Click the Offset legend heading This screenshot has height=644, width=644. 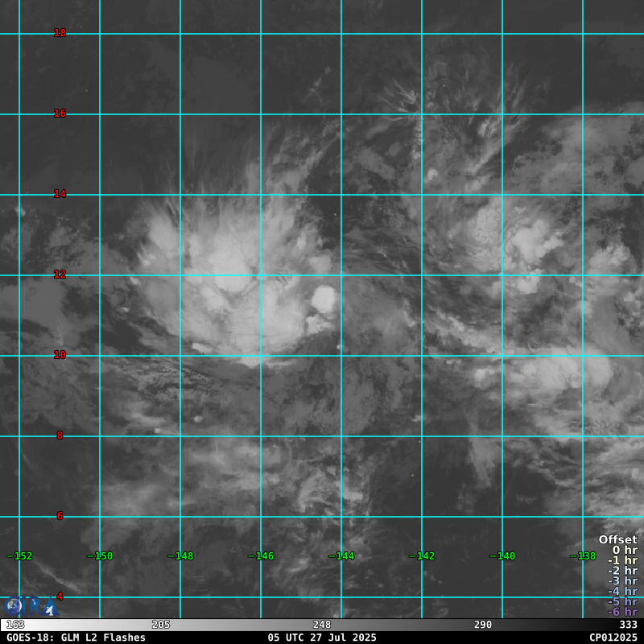coord(617,540)
